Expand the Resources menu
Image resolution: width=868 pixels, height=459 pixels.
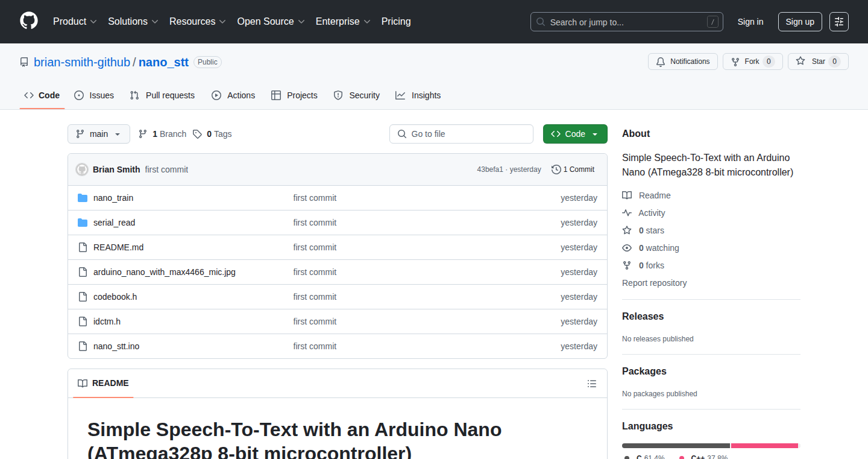tap(198, 21)
